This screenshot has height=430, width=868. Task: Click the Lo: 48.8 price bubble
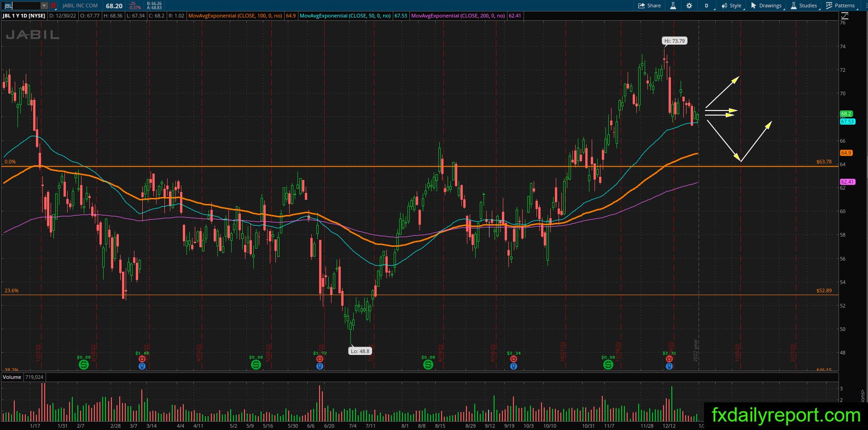click(x=360, y=351)
